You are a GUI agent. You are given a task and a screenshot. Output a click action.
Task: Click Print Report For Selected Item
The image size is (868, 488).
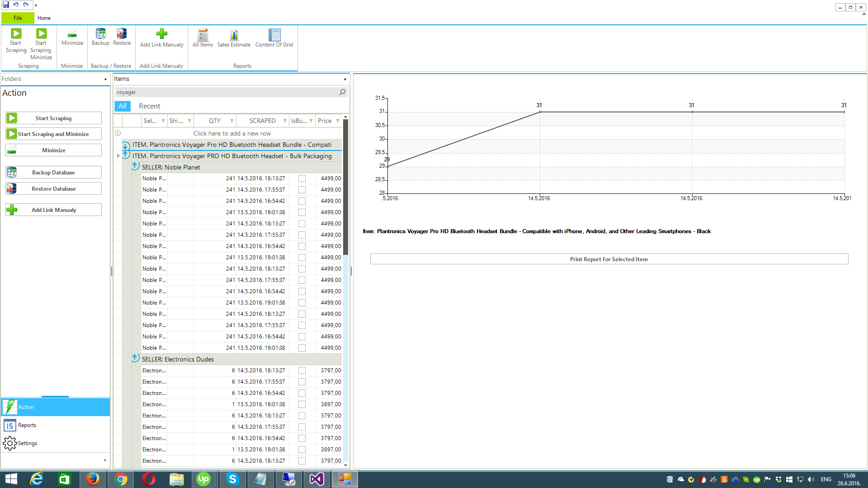pyautogui.click(x=609, y=259)
